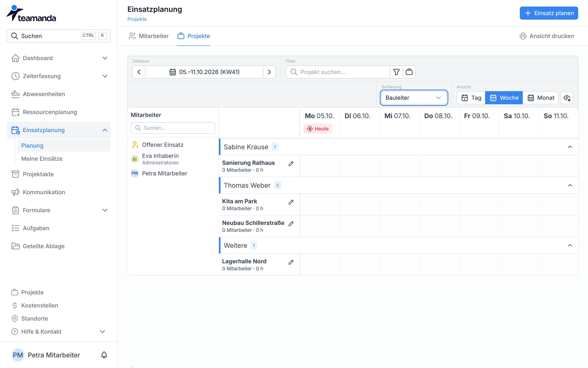
Task: Open Planung submenu item
Action: 64,146
